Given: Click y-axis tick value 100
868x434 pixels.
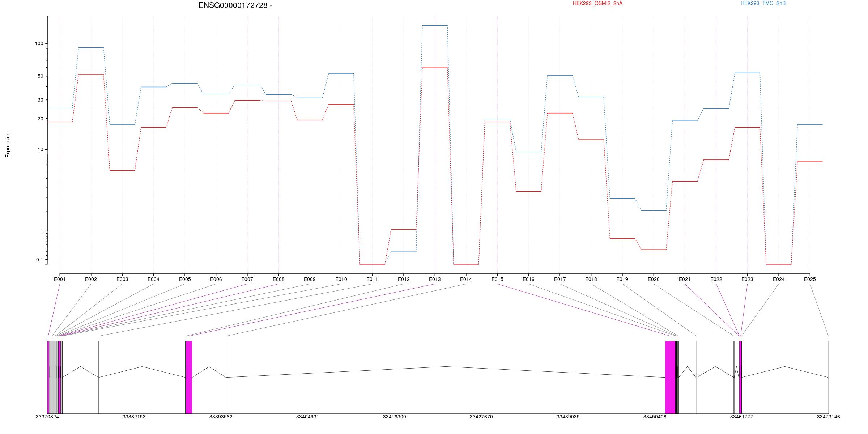Looking at the screenshot, I should tap(39, 43).
